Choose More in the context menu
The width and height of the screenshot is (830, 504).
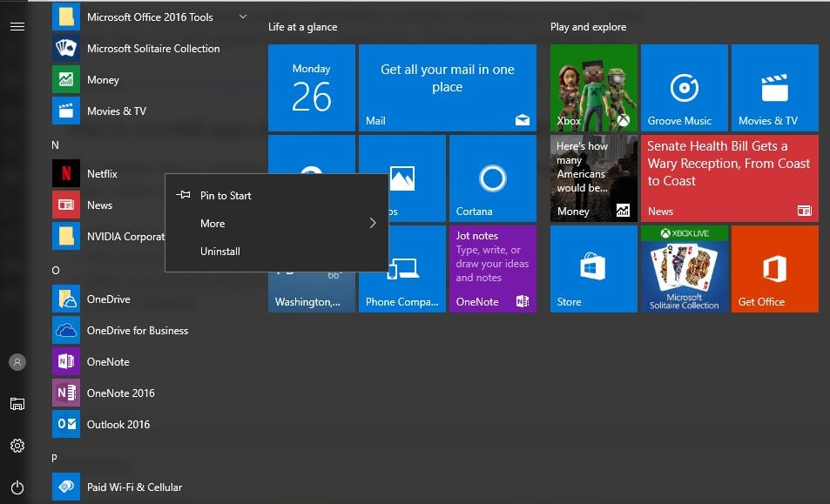click(x=277, y=223)
